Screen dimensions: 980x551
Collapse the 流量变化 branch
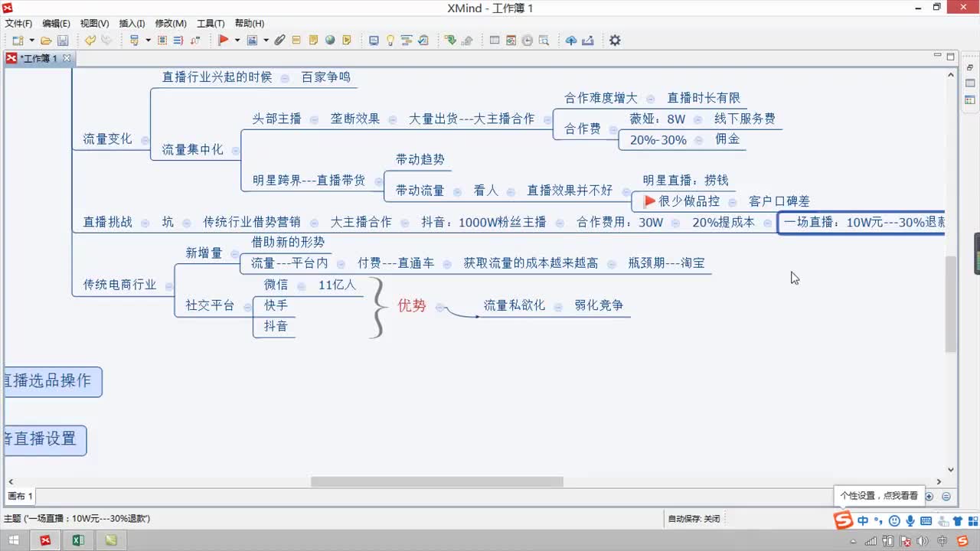click(x=145, y=140)
